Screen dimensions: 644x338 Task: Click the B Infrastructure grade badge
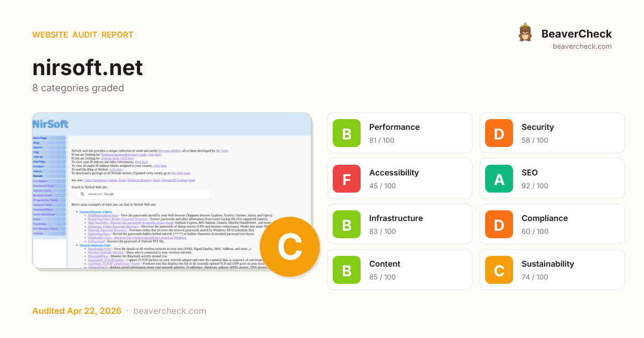point(347,224)
